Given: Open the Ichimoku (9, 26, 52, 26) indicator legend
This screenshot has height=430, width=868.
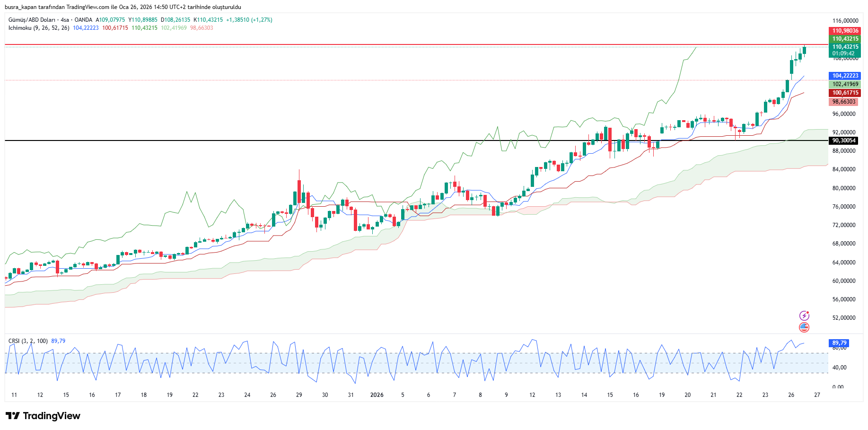Looking at the screenshot, I should click(x=39, y=28).
